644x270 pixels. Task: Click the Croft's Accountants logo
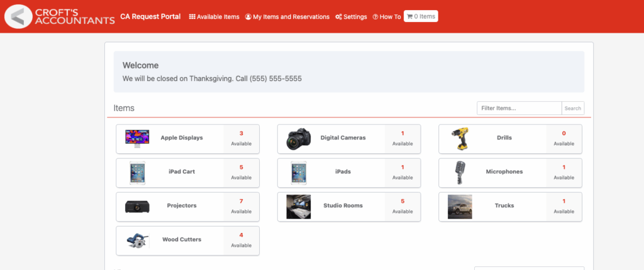click(59, 16)
